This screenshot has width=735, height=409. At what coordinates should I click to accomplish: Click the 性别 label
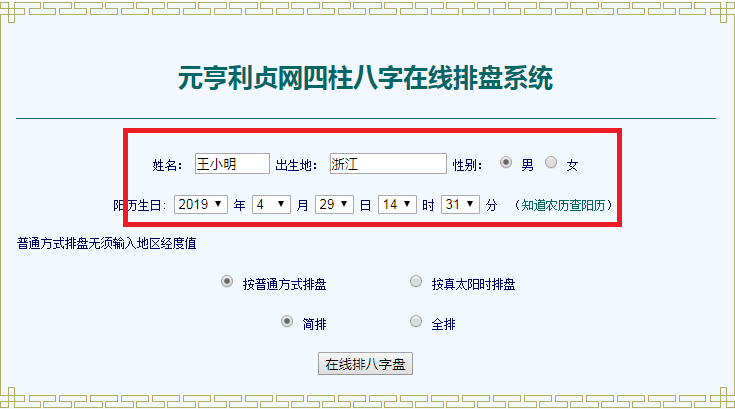467,165
